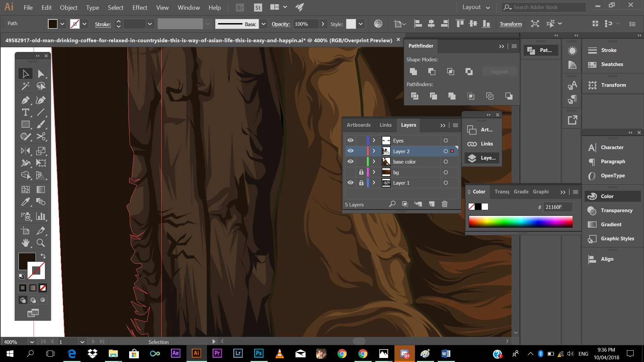Viewport: 644px width, 362px height.
Task: Open the Effect menu
Action: 140,7
